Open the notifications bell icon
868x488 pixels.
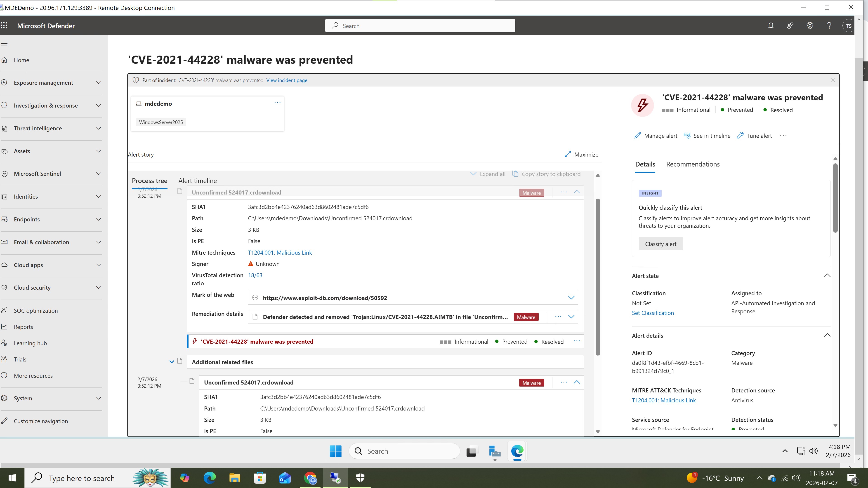771,26
